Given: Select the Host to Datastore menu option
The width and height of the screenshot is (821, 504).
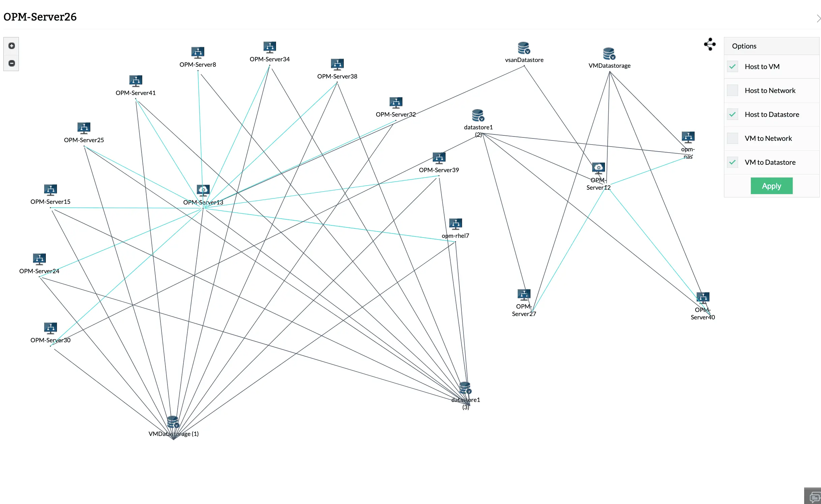Looking at the screenshot, I should pos(772,114).
